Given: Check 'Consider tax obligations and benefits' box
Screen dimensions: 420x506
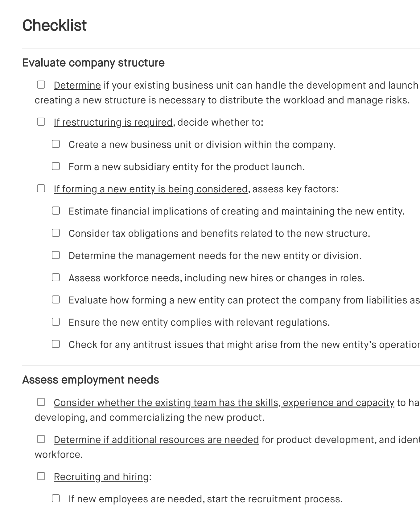Looking at the screenshot, I should [x=56, y=233].
